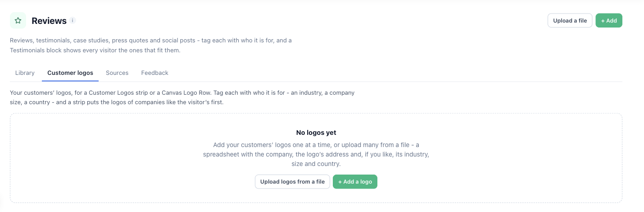Go to the Feedback tab
Viewport: 644px width, 212px height.
click(154, 73)
